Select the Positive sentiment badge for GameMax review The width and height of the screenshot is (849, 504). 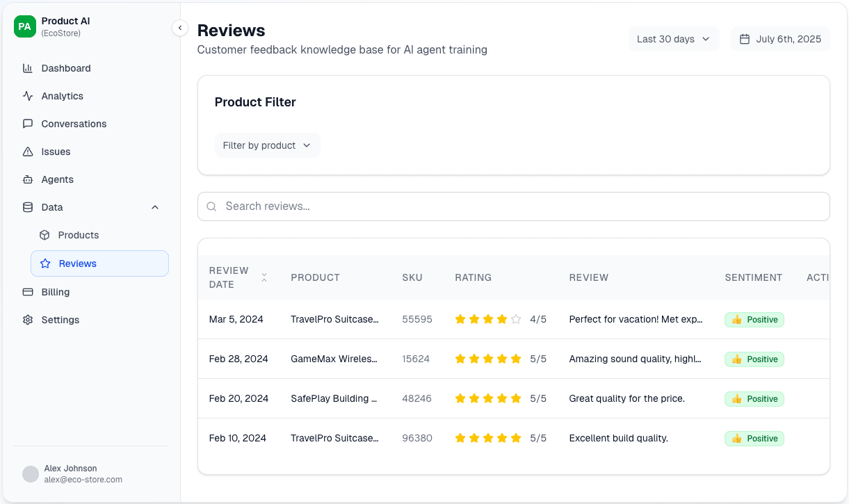(754, 359)
